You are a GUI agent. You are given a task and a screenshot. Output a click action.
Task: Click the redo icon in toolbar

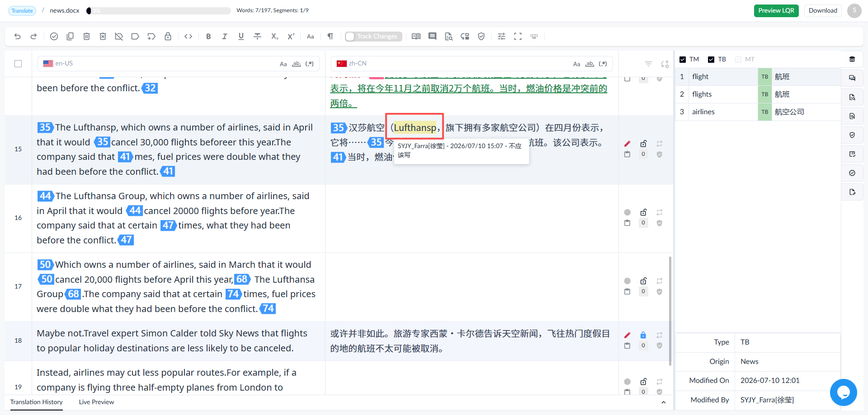pos(33,37)
